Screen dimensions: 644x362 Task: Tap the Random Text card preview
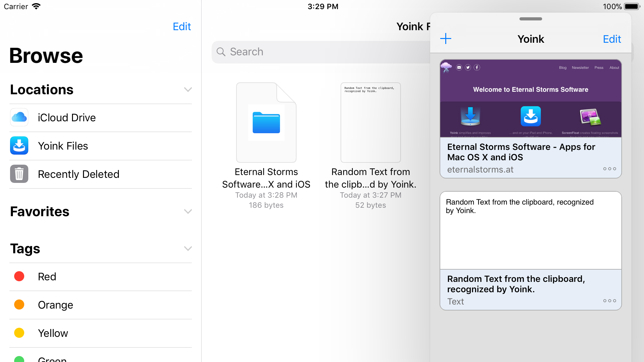click(x=530, y=230)
